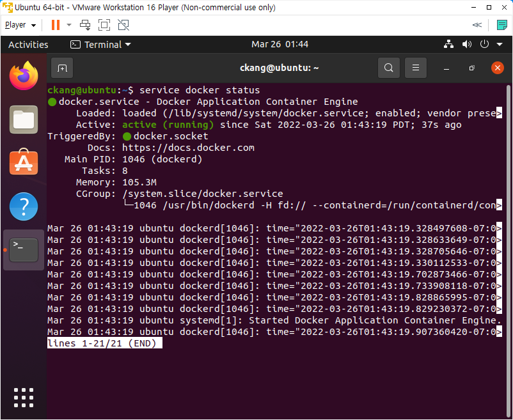Click the 'service docker status' command text
This screenshot has height=420, width=513.
(200, 90)
